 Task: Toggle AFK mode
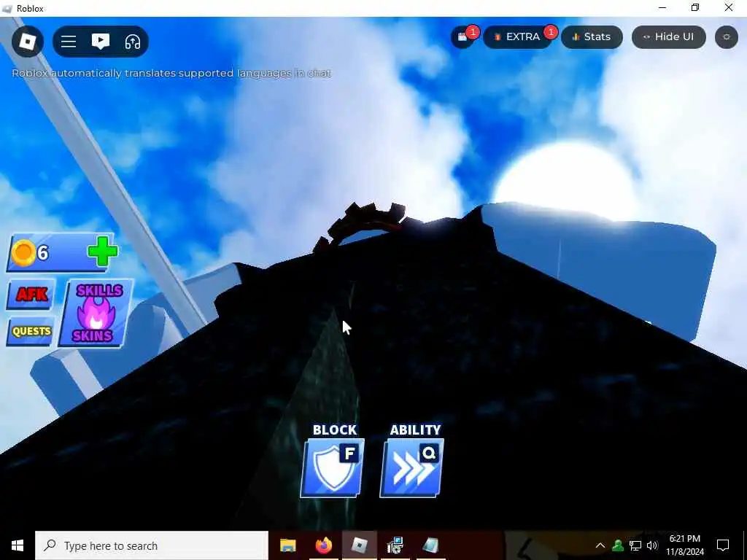31,295
